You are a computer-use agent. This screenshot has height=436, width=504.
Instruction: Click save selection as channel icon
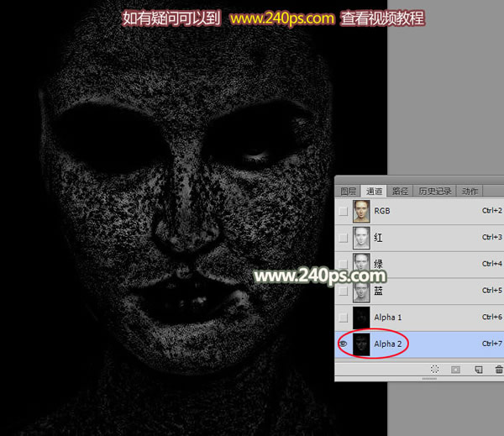tap(455, 370)
